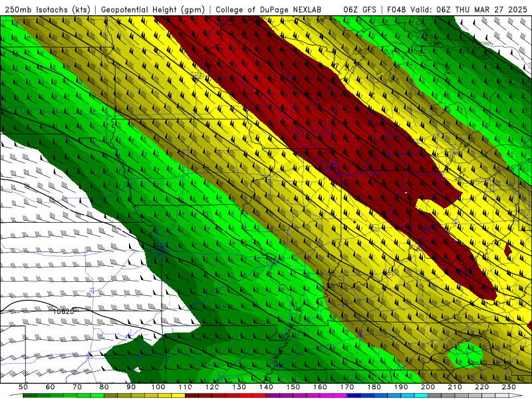Click the 120 value on the color scale
This screenshot has width=532, height=399.
212,387
